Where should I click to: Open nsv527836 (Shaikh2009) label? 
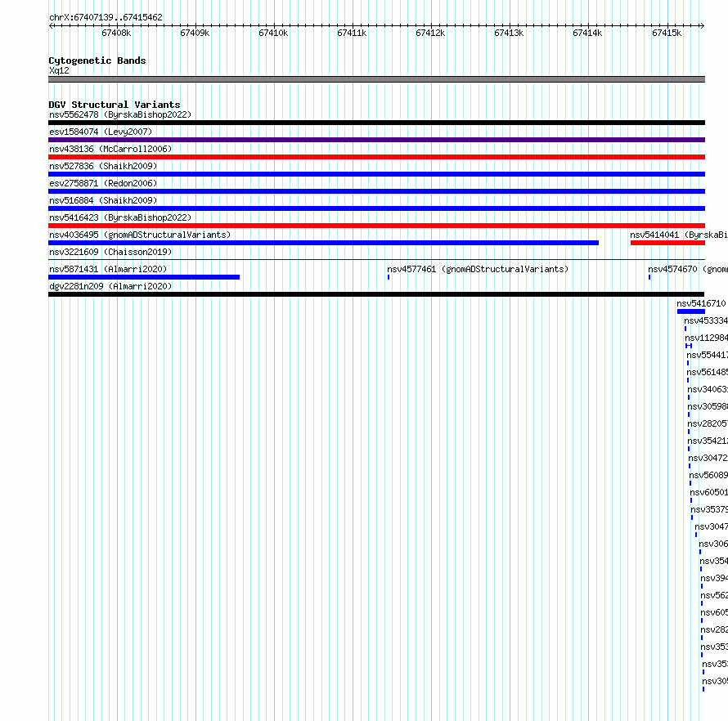point(103,166)
